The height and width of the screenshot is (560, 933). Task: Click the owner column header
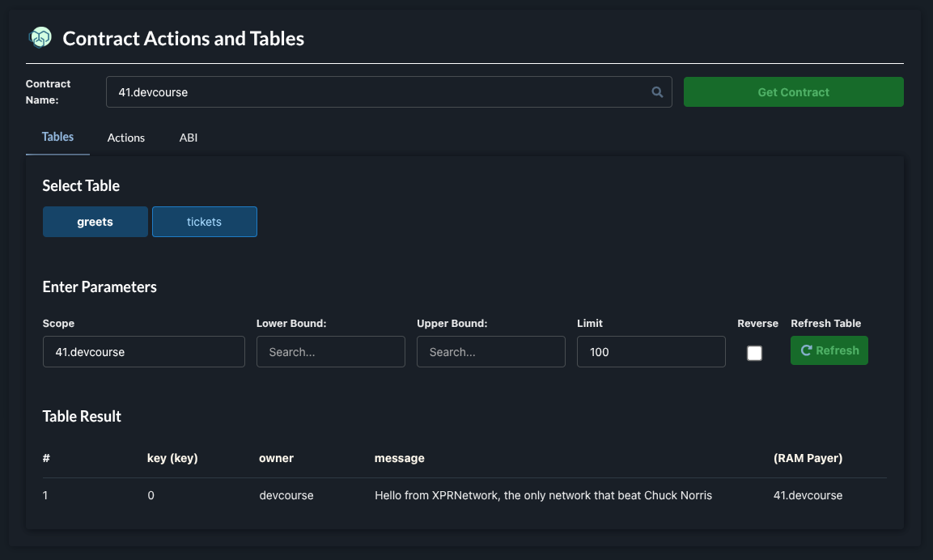click(x=276, y=458)
